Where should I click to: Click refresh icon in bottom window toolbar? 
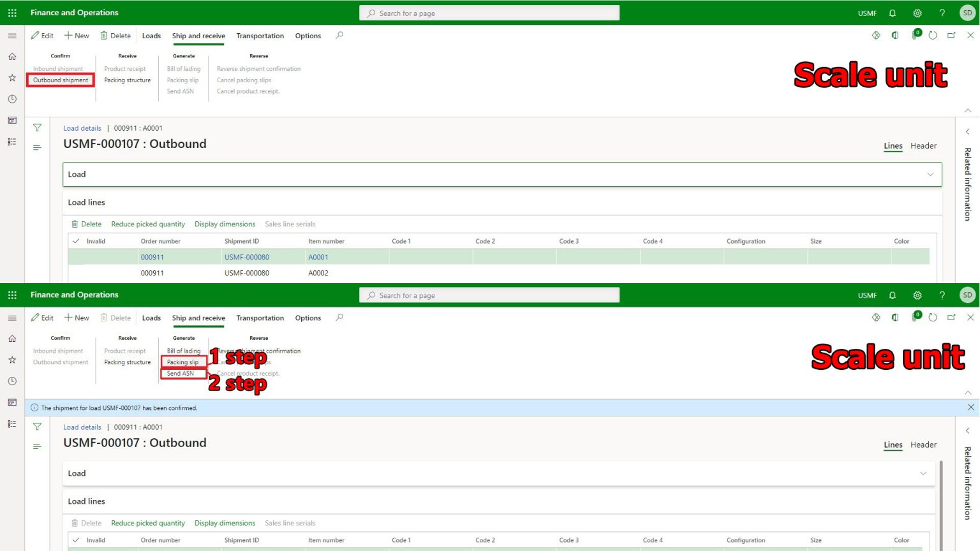(x=933, y=318)
